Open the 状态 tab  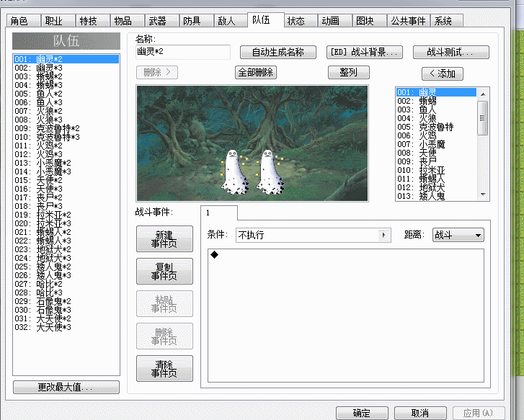(x=301, y=21)
